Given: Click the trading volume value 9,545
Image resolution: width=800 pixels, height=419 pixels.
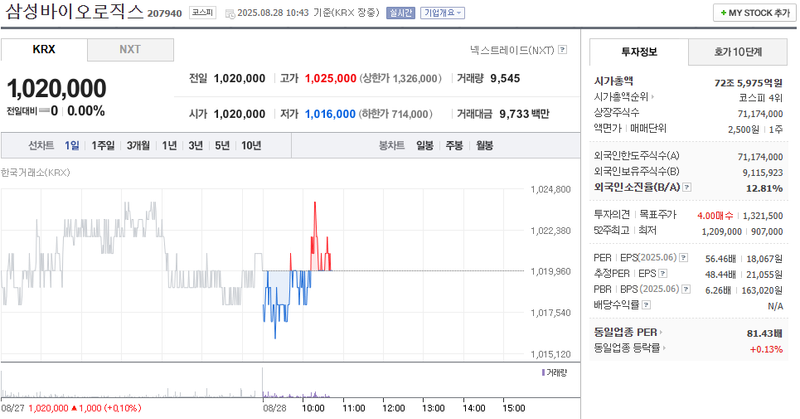Looking at the screenshot, I should tap(505, 79).
